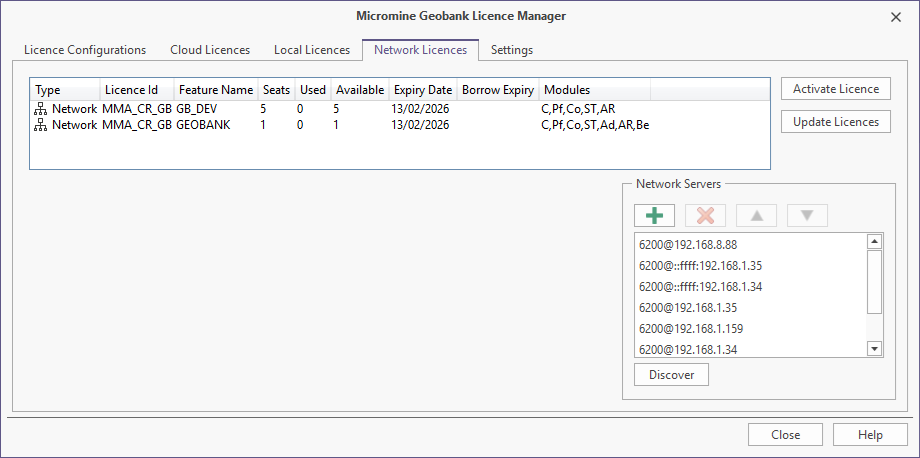Select the 6200@192.168.1.159 server entry
The image size is (920, 458).
[x=691, y=328]
